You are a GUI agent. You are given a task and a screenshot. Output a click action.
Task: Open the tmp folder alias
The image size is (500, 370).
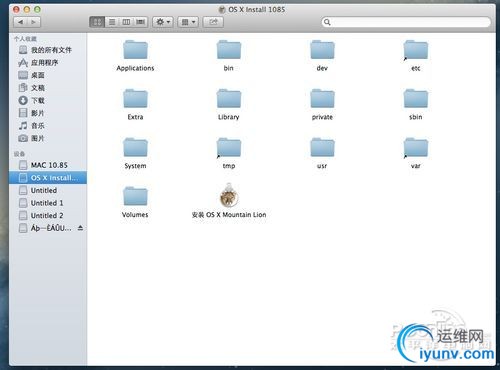[229, 148]
